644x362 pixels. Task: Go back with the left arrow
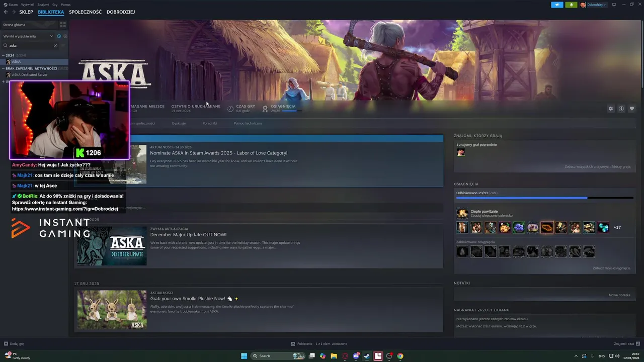coord(6,12)
